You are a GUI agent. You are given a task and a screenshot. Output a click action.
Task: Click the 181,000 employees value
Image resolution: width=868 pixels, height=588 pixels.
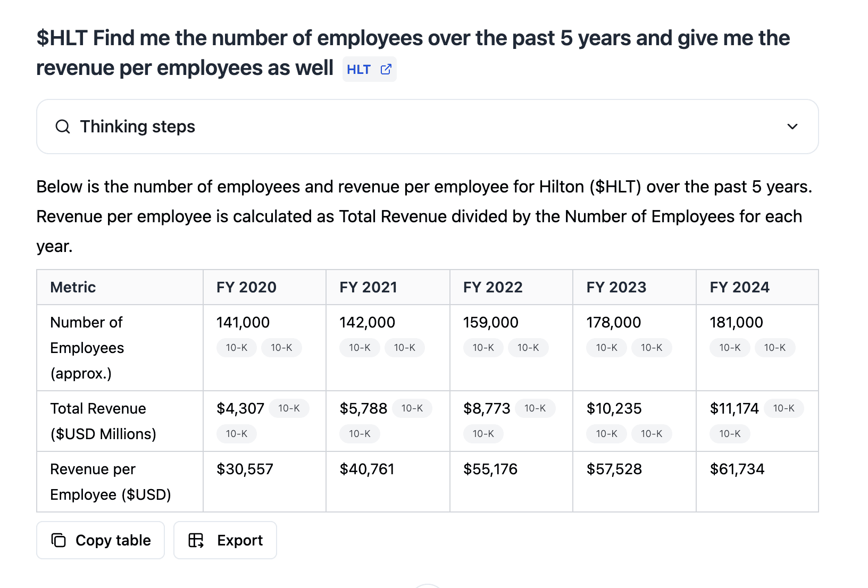[x=737, y=322]
